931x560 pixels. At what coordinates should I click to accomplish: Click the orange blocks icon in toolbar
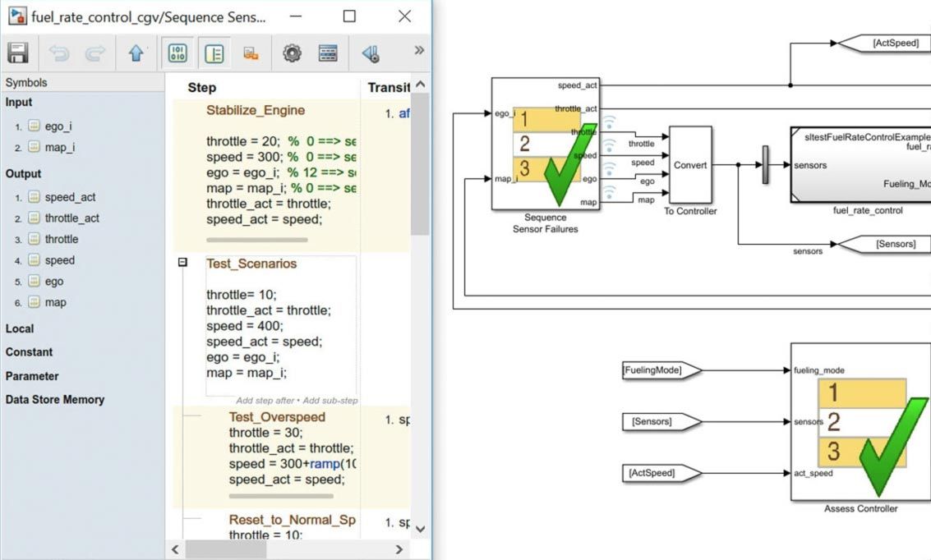point(251,54)
